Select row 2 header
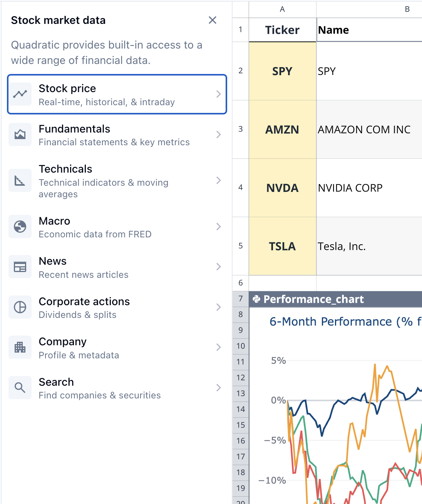Image resolution: width=422 pixels, height=504 pixels. coord(241,71)
